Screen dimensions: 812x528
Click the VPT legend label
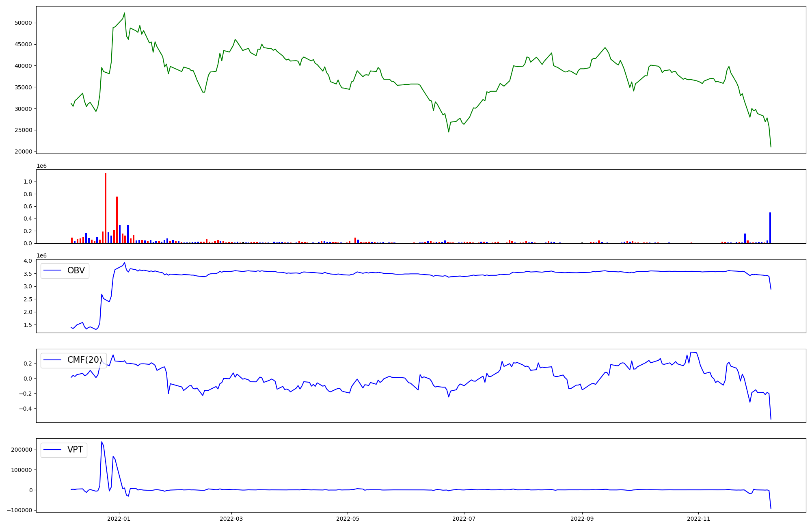75,450
